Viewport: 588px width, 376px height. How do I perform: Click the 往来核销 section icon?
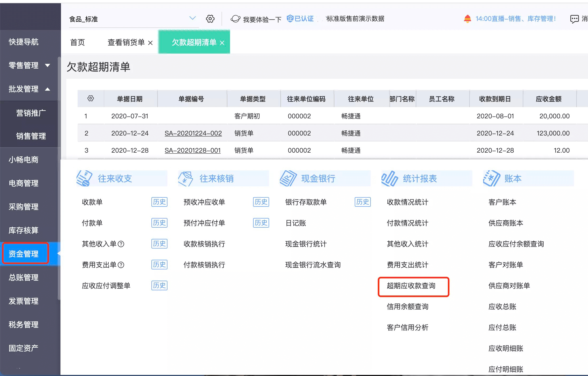tap(185, 179)
